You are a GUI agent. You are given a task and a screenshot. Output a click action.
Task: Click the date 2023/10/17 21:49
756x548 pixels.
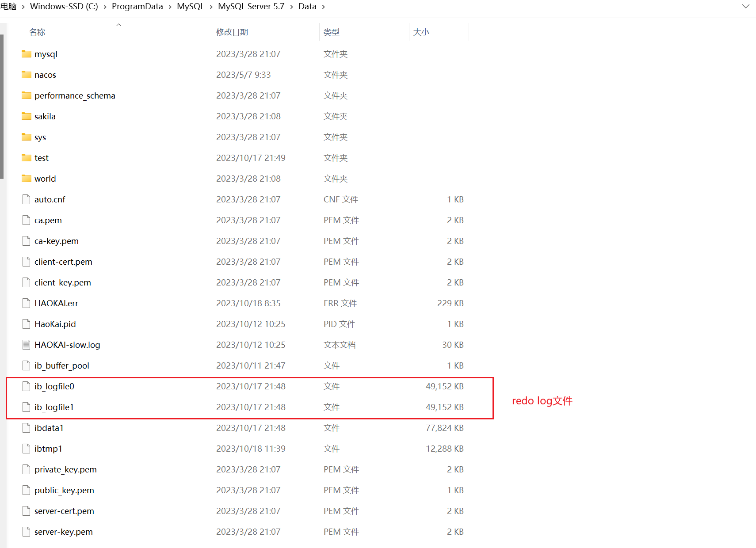coord(251,158)
